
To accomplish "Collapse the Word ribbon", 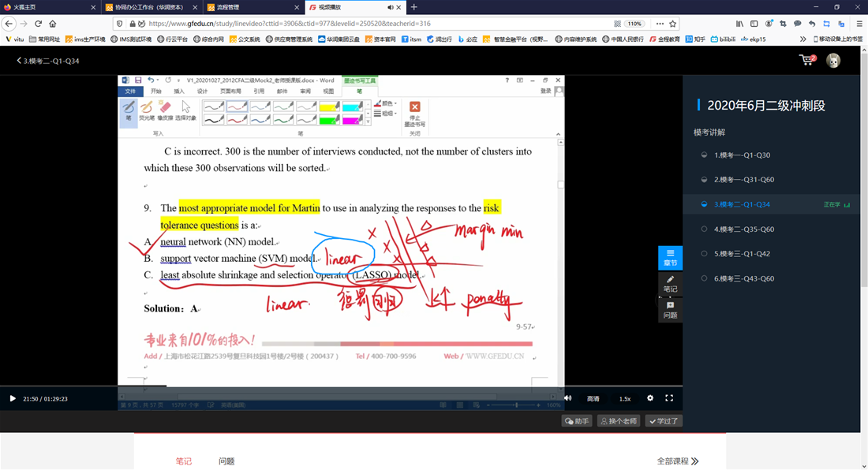I will coord(558,134).
